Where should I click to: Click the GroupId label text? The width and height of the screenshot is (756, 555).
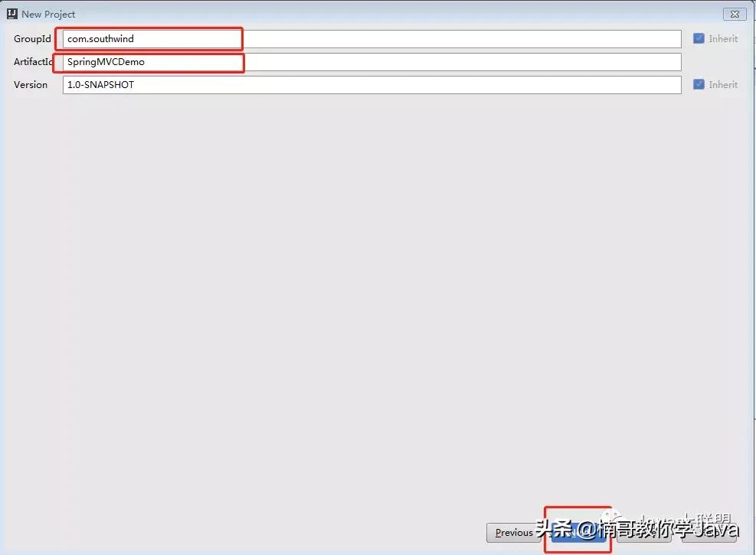(31, 38)
